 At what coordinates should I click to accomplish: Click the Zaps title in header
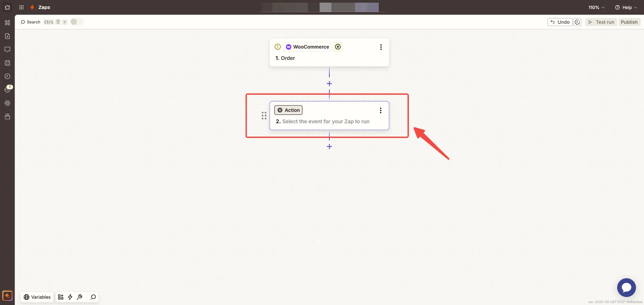pos(44,7)
